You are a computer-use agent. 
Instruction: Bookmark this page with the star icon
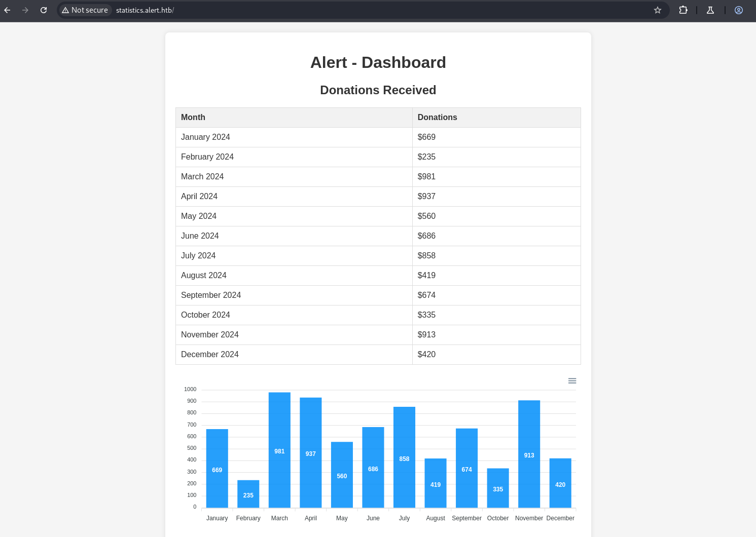(658, 10)
